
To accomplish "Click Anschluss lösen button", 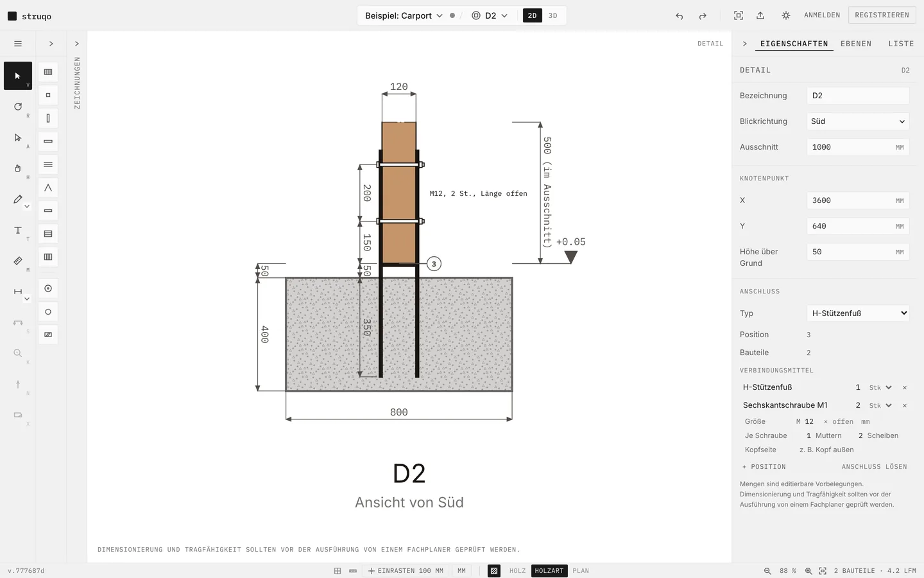I will (x=875, y=467).
